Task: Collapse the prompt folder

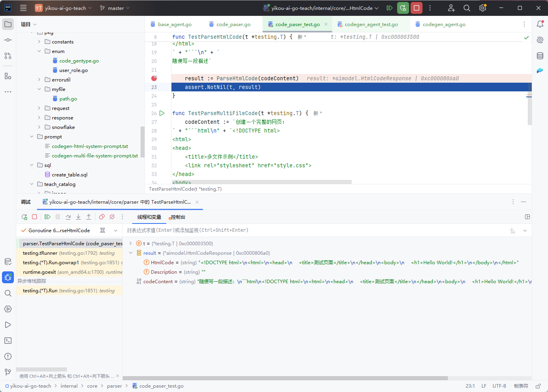Action: point(32,136)
